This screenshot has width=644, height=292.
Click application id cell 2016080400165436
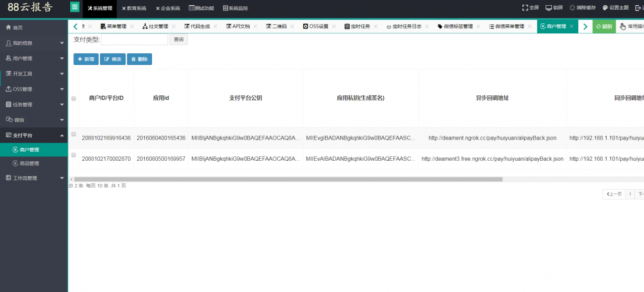161,138
